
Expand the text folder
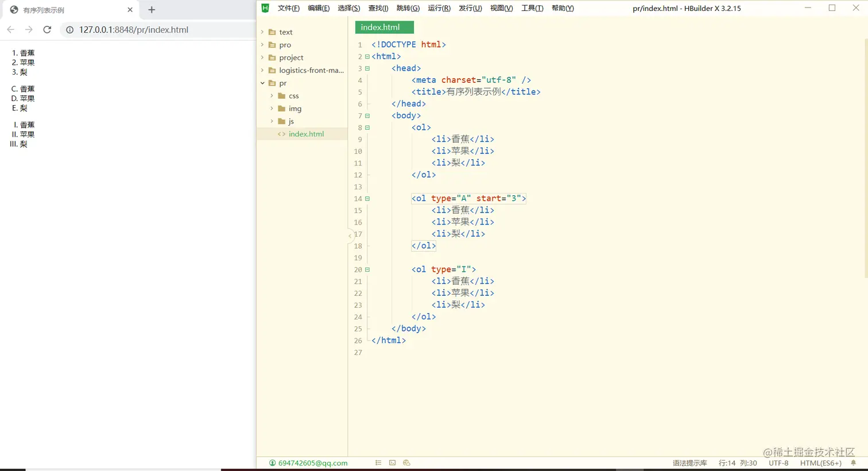(x=262, y=32)
